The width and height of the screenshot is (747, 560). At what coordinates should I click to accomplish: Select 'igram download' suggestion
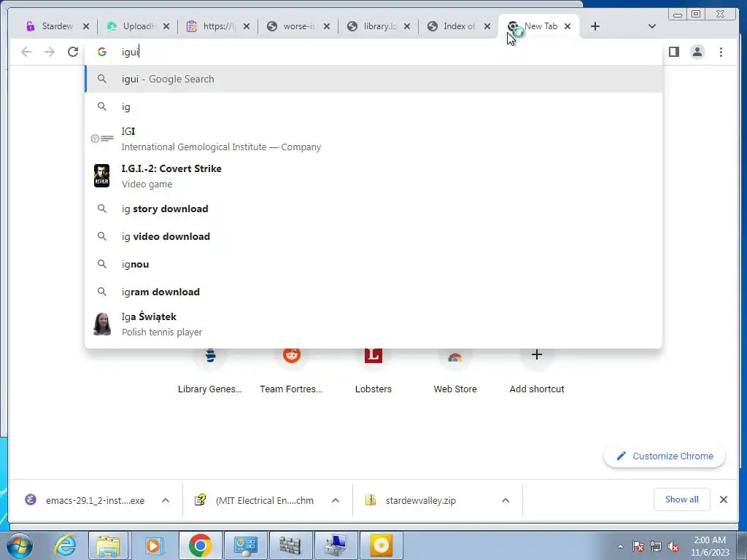(x=373, y=292)
